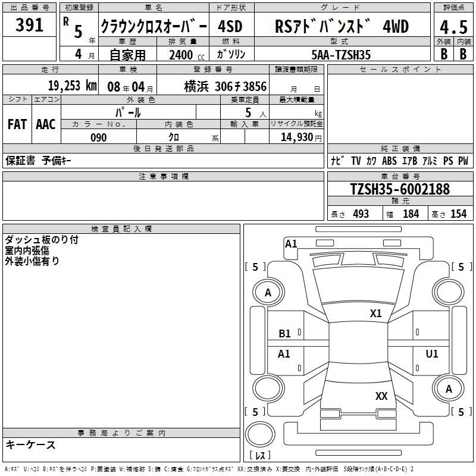Click the colour number 090
This screenshot has height=476, width=476.
point(99,137)
